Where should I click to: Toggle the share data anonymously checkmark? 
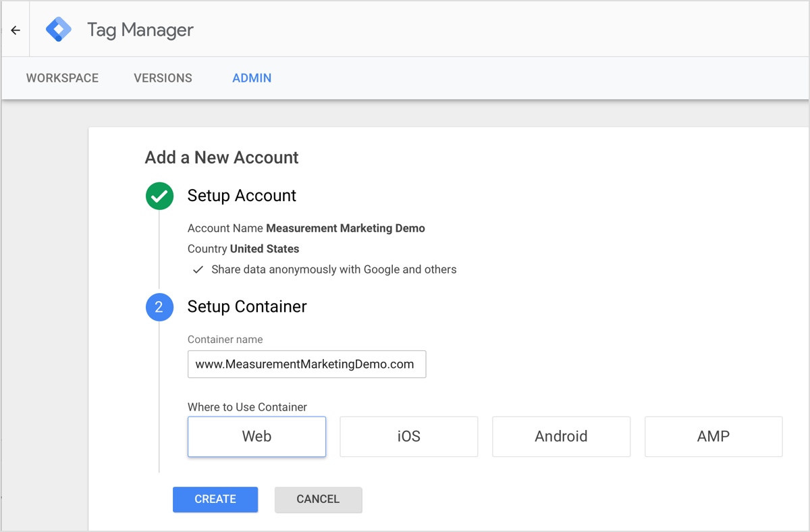pos(198,269)
